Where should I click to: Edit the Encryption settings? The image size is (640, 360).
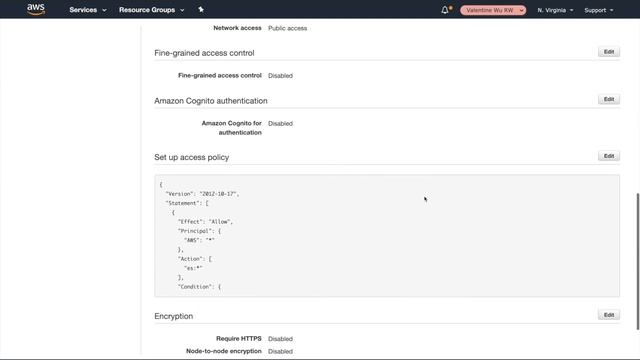pos(609,315)
